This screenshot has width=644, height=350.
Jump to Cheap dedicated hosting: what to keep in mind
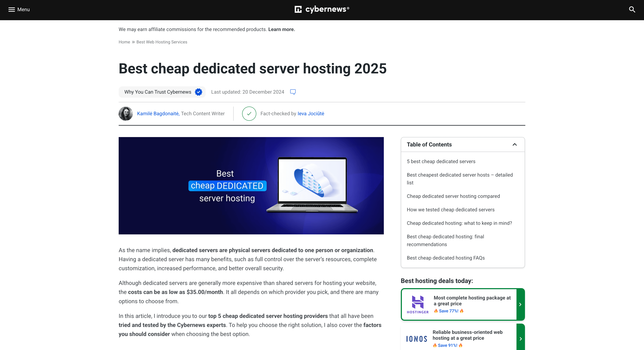tap(459, 223)
